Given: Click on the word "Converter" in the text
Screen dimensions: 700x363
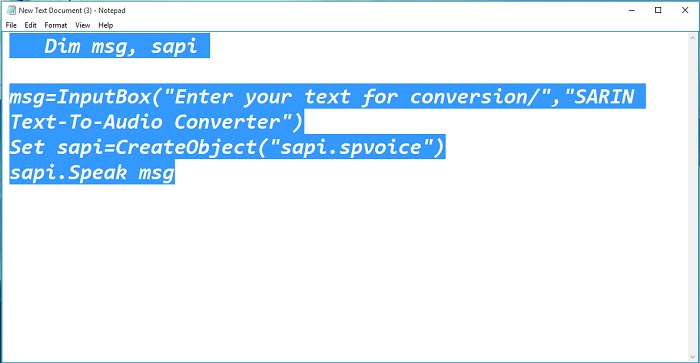Looking at the screenshot, I should (x=227, y=122).
